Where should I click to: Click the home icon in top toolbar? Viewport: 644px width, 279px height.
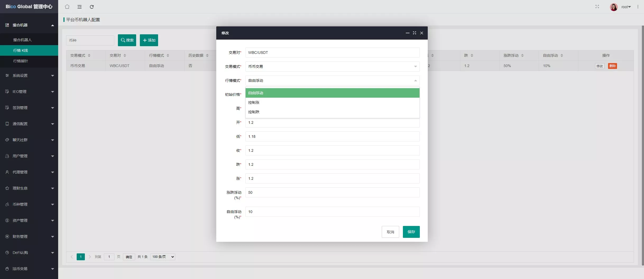[x=67, y=7]
